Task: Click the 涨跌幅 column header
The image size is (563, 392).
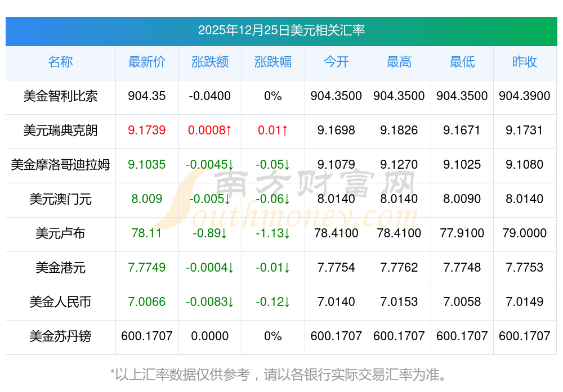Action: point(273,62)
